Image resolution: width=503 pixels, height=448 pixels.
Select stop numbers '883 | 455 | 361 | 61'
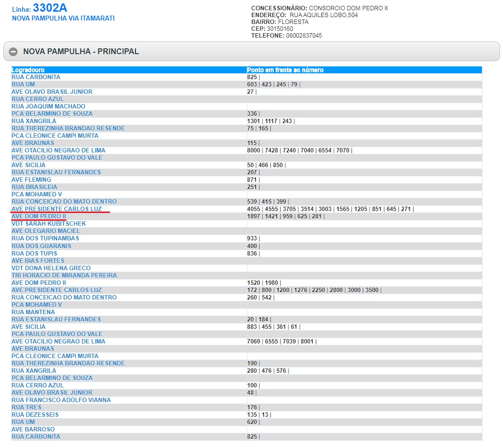pyautogui.click(x=274, y=327)
